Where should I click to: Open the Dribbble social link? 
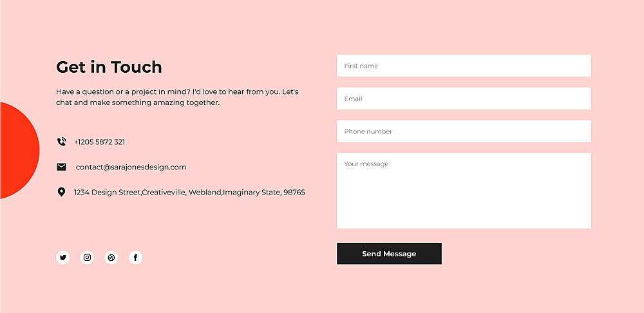pyautogui.click(x=111, y=258)
